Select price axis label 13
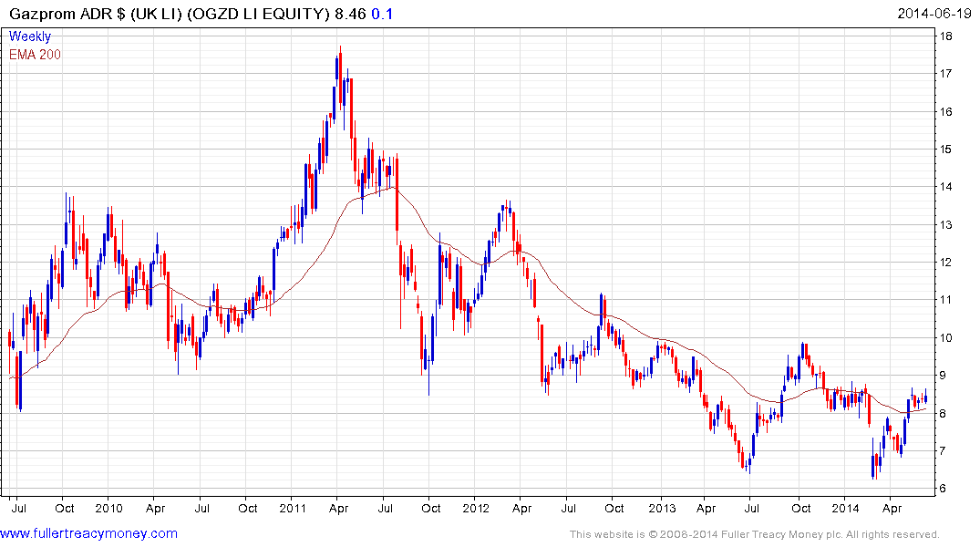The image size is (980, 547). (x=945, y=225)
